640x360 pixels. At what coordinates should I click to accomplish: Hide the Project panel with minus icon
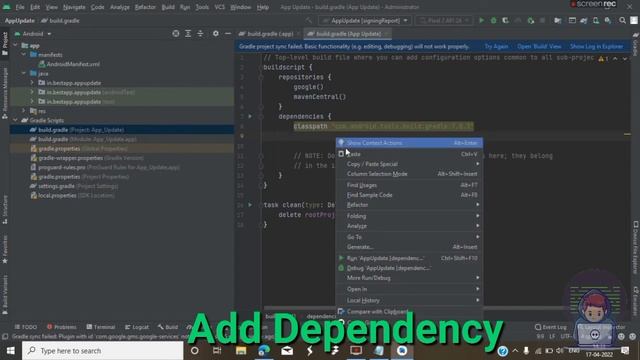pos(228,33)
